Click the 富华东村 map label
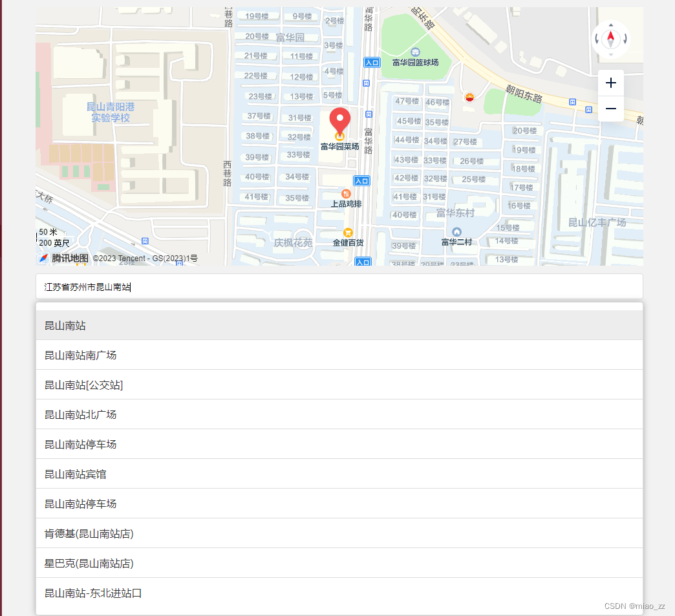Viewport: 675px width, 616px height. (x=455, y=213)
